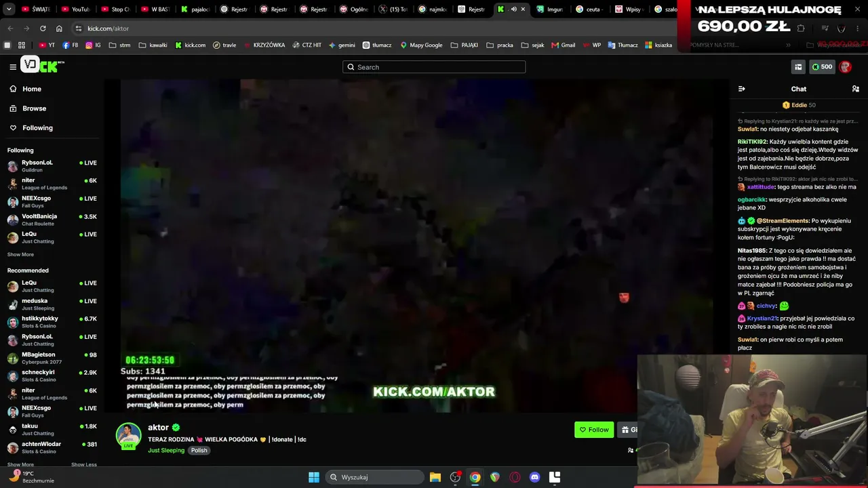Switch to the (15) X tab

pos(393,9)
